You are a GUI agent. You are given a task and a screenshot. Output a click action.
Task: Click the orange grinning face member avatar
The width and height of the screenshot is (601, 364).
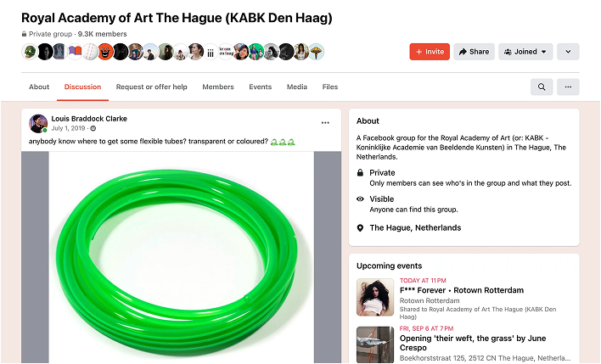click(x=105, y=52)
